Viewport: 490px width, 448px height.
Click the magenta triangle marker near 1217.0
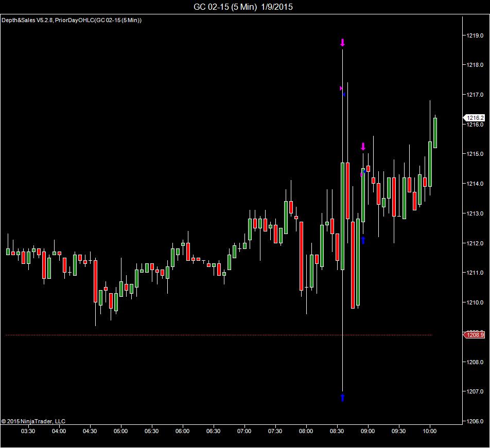coord(341,88)
